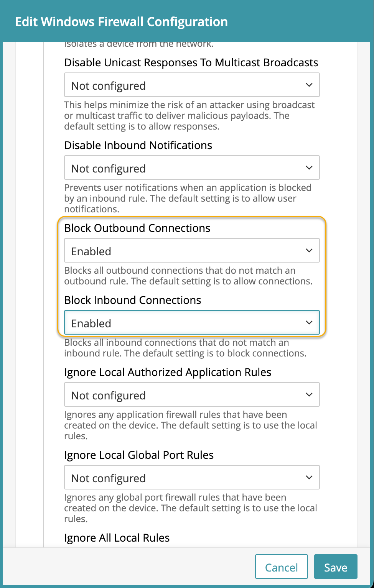This screenshot has width=374, height=588.
Task: Save the firewall configuration
Action: pos(335,567)
